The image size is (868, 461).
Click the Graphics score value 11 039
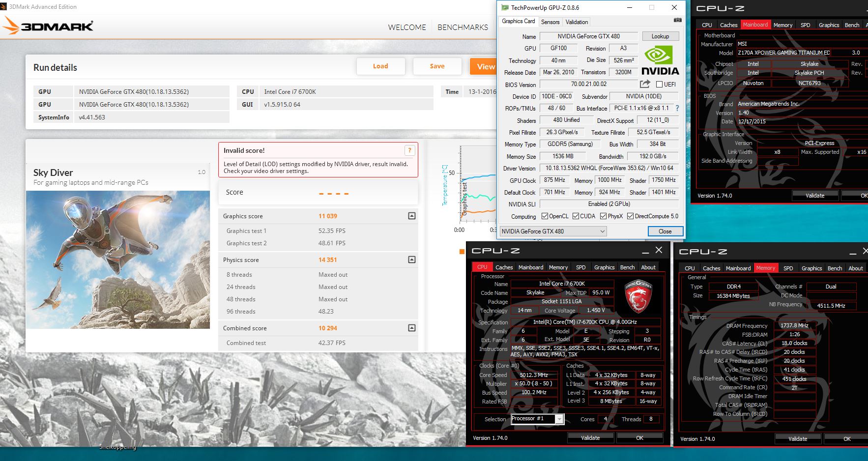pos(328,216)
